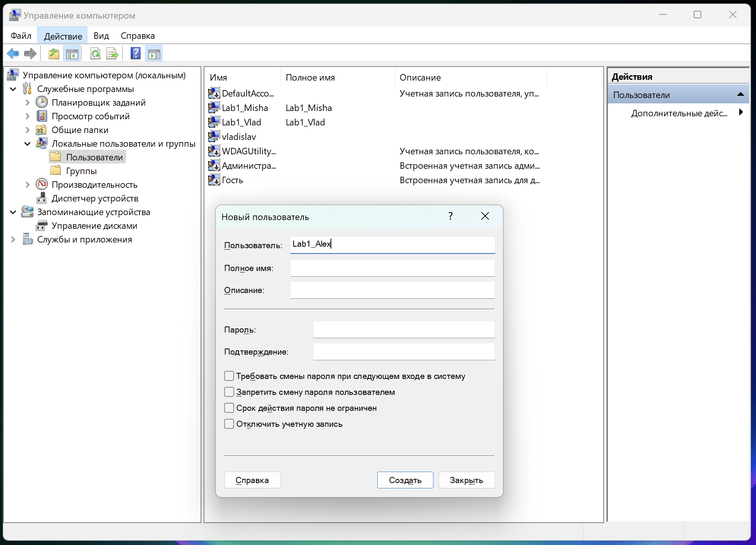Open the Вид menu

(x=101, y=36)
